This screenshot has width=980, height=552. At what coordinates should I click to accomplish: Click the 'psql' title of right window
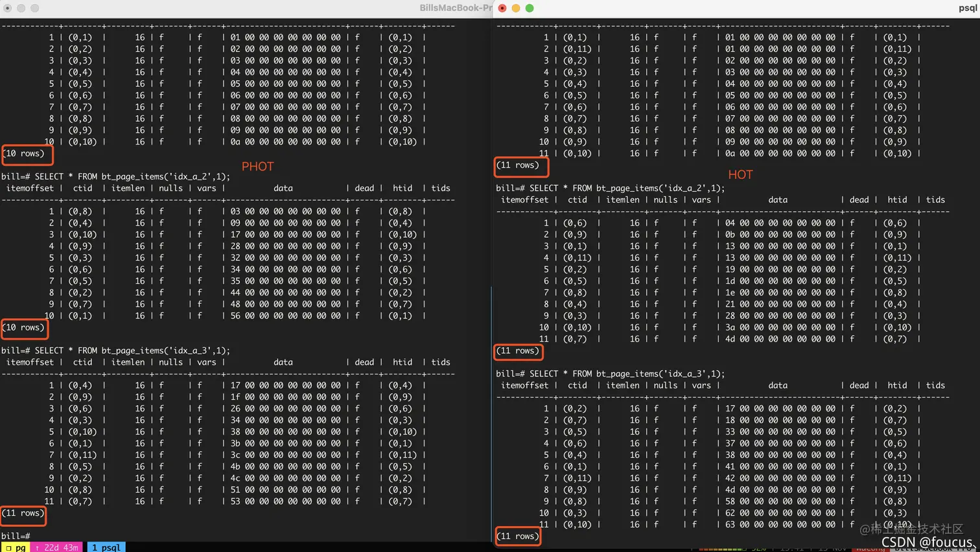(968, 8)
